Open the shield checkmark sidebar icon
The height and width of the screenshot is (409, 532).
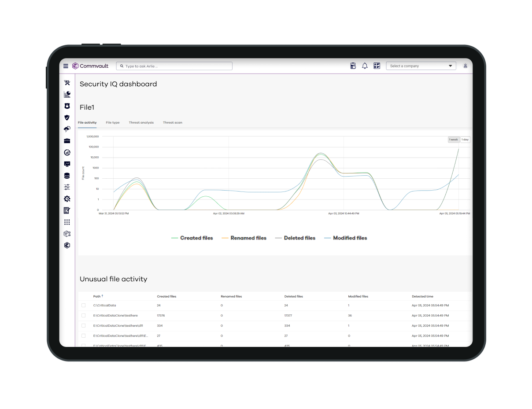click(67, 118)
